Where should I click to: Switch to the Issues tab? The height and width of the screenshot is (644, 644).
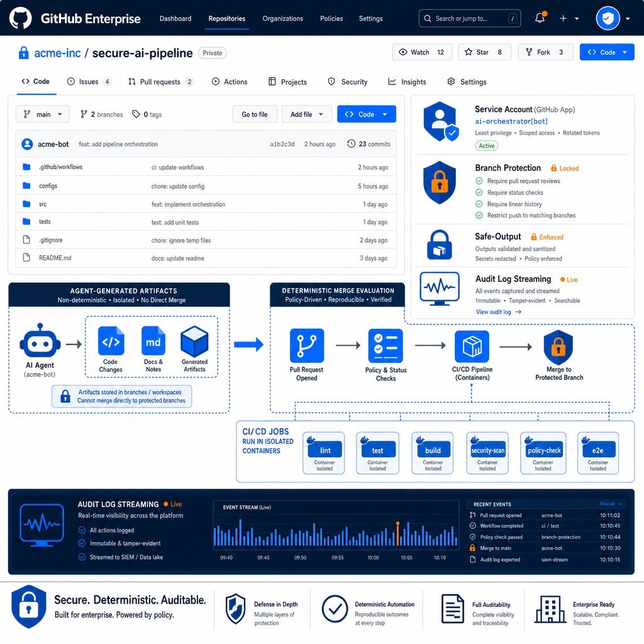click(x=89, y=82)
